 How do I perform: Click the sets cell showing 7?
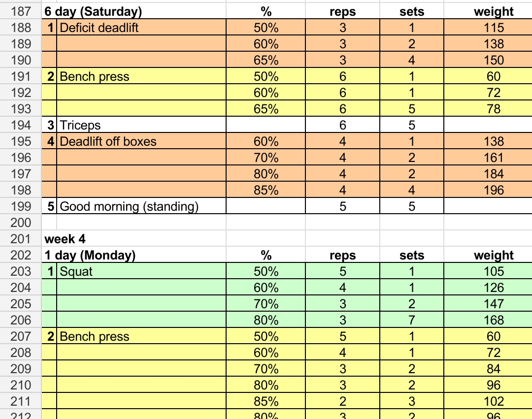[412, 320]
